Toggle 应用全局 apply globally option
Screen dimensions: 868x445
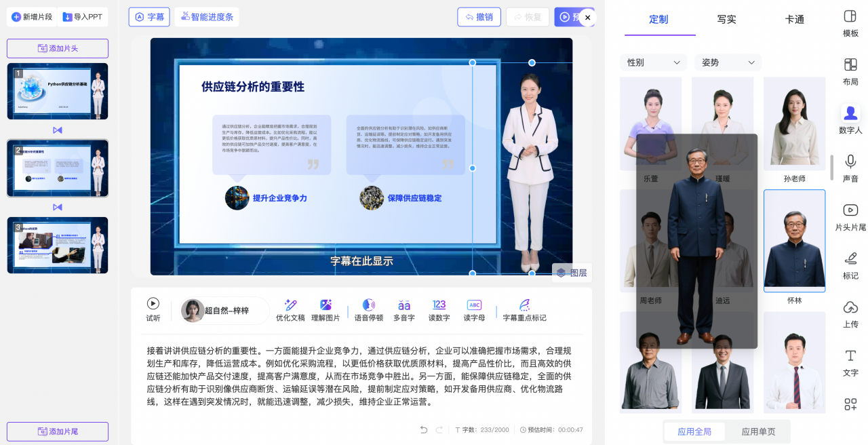[694, 431]
